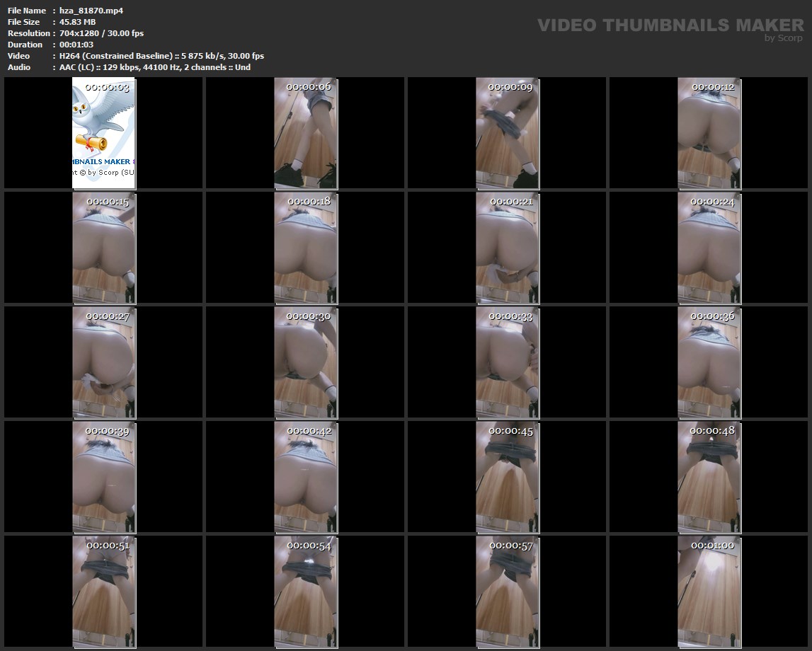Click the Resolution 704x1280 value

[101, 33]
